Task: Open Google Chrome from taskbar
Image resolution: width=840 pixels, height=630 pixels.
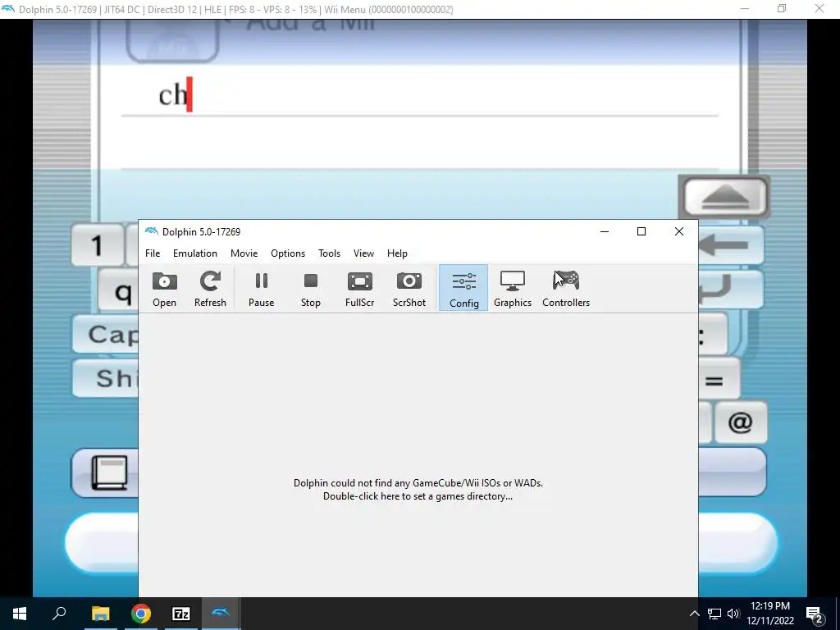Action: click(x=141, y=614)
